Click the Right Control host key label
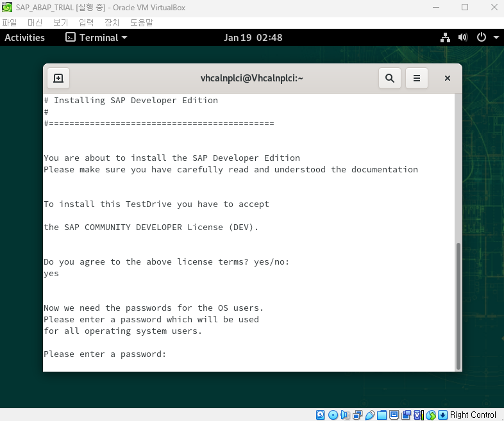Image resolution: width=504 pixels, height=421 pixels. click(473, 415)
